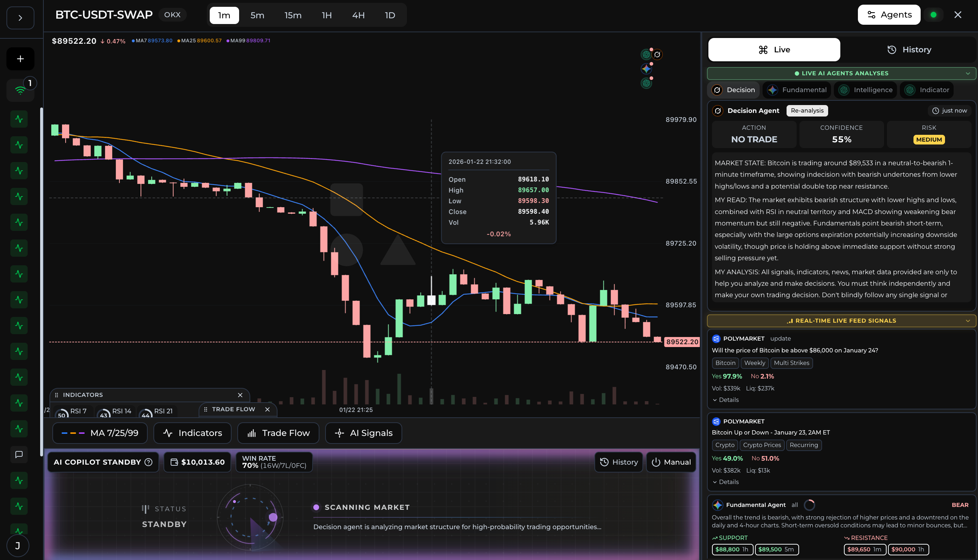Screen dimensions: 978x560
Task: Open the chat icon in the left sidebar
Action: 19,455
